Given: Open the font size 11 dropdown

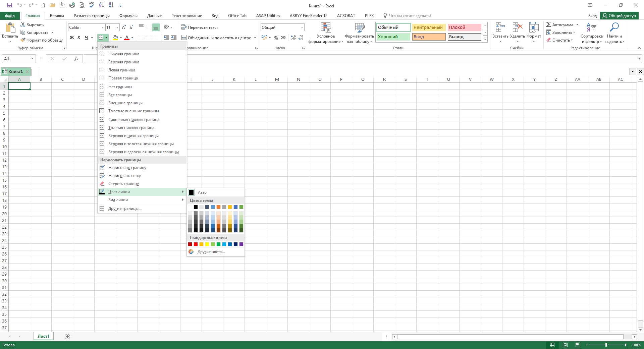Looking at the screenshot, I should coord(117,27).
